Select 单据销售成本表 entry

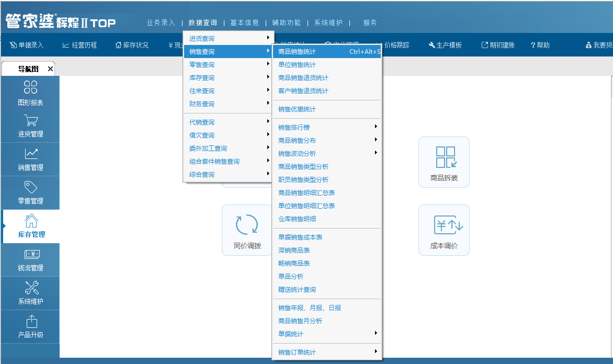[x=327, y=237]
